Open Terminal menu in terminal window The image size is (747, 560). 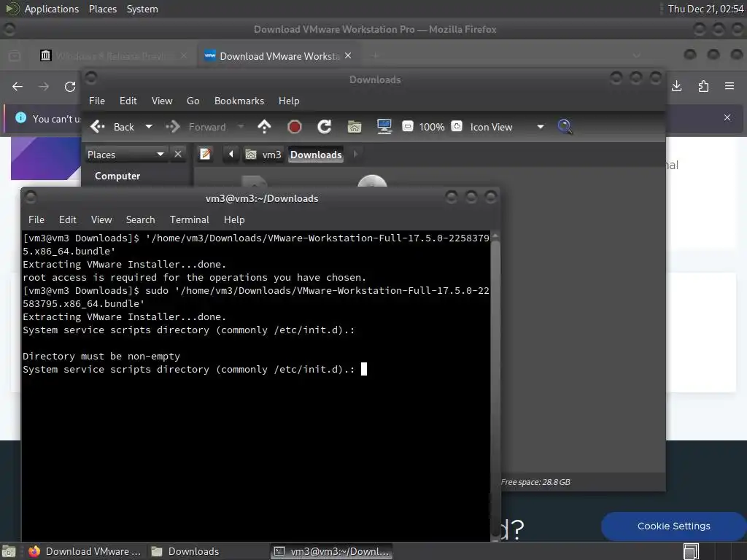point(189,219)
